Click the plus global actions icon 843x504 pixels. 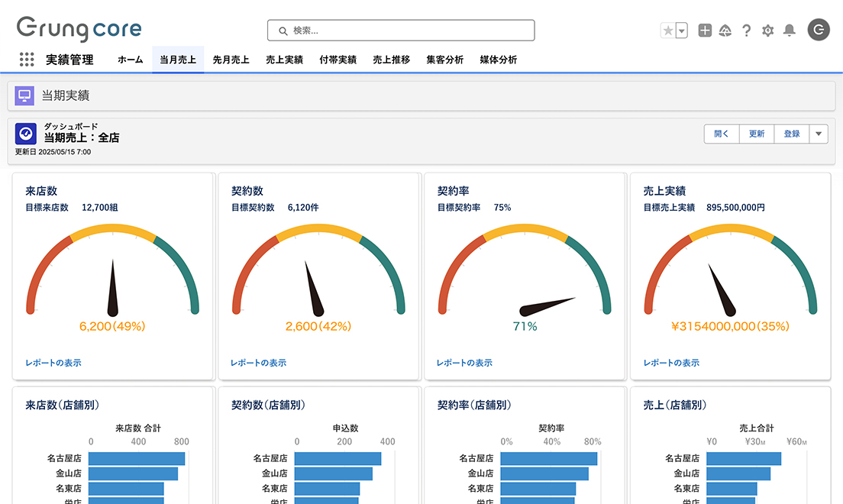point(705,31)
